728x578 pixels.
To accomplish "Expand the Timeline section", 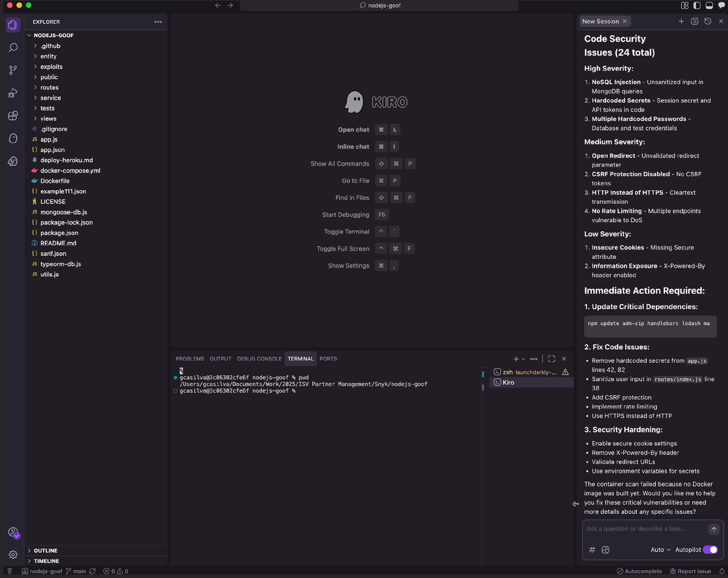I will [97, 561].
